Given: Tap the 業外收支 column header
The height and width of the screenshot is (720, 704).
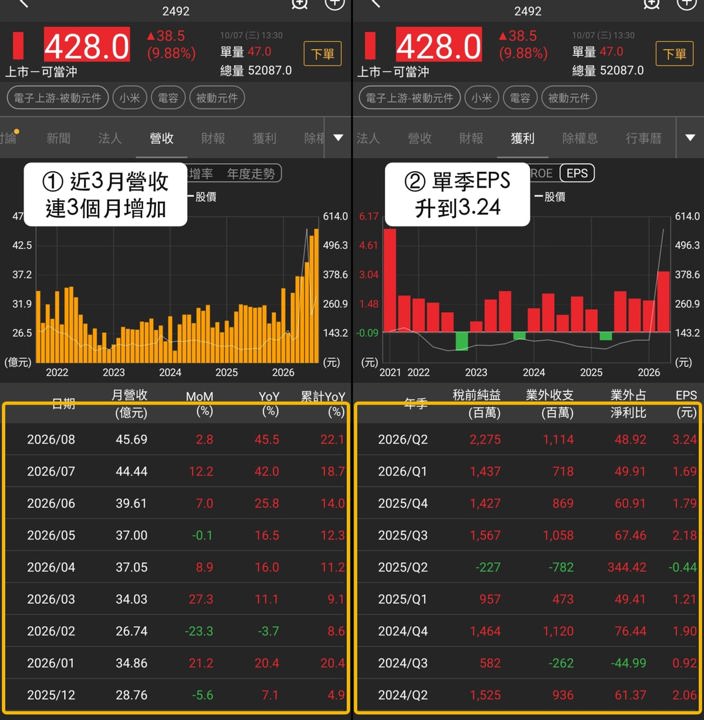Looking at the screenshot, I should tap(550, 403).
